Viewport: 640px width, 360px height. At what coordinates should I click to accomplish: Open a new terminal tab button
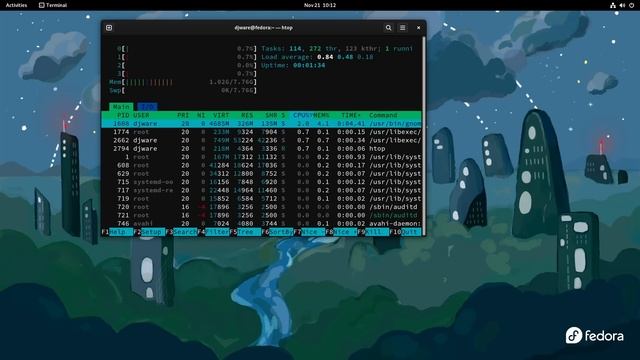point(109,28)
